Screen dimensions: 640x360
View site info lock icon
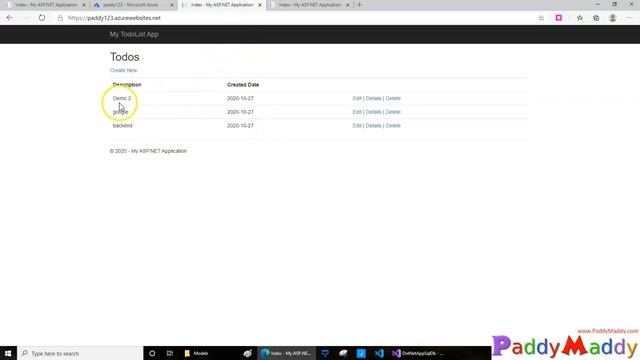click(60, 18)
